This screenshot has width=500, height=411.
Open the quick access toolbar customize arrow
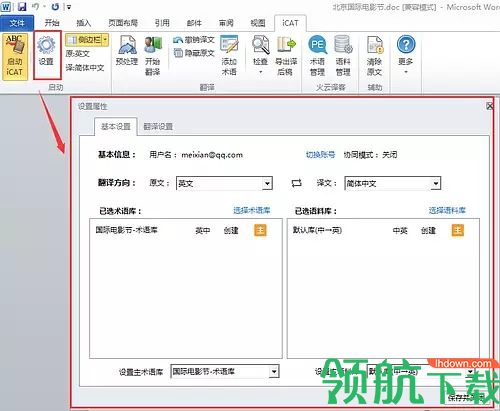69,7
